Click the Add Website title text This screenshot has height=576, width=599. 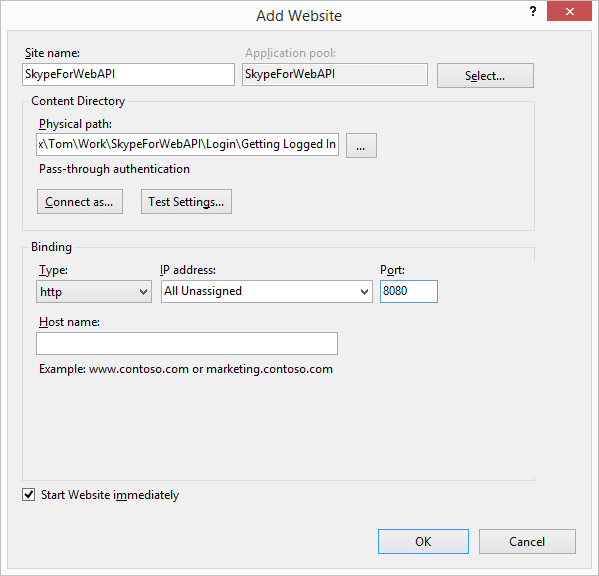299,16
